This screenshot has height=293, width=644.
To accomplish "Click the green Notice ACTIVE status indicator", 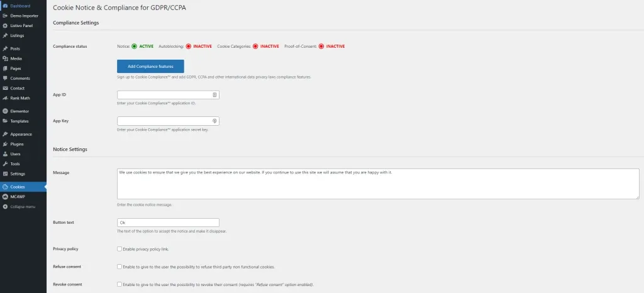I will tap(134, 47).
